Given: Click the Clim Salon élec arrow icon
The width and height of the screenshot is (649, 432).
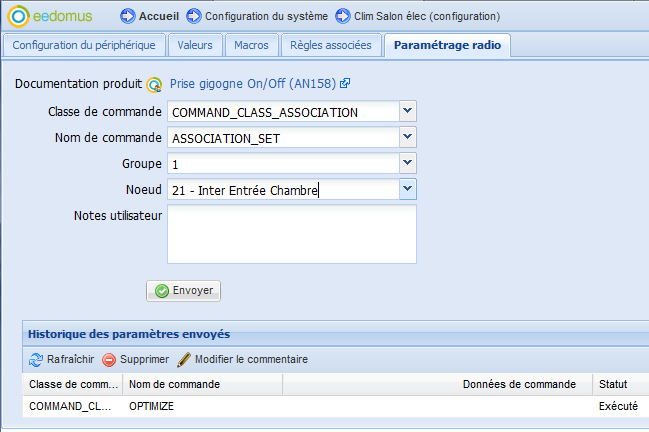Looking at the screenshot, I should point(343,16).
